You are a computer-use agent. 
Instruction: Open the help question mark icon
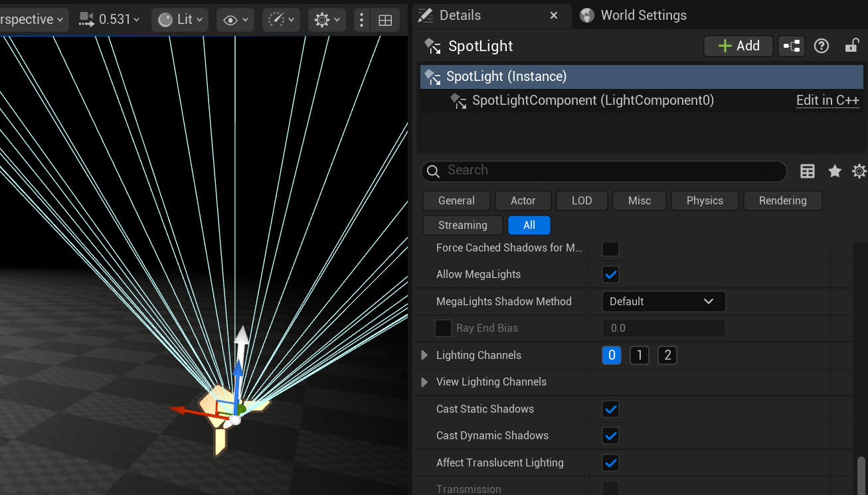(822, 46)
